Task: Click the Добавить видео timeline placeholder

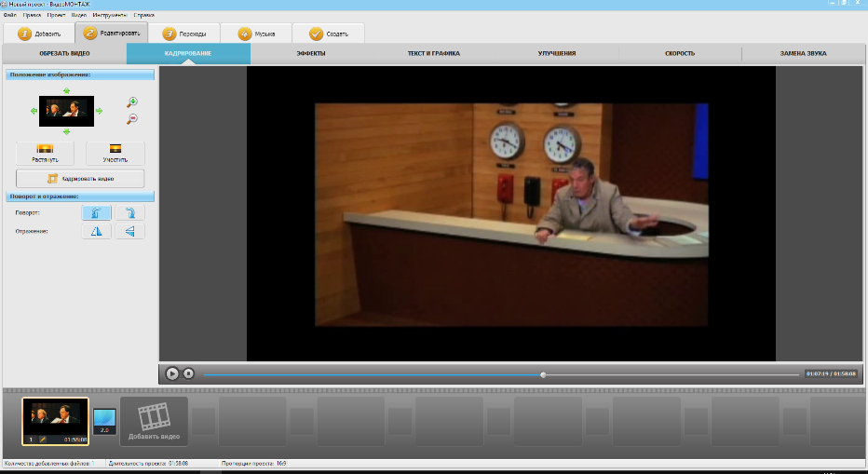Action: [x=154, y=422]
